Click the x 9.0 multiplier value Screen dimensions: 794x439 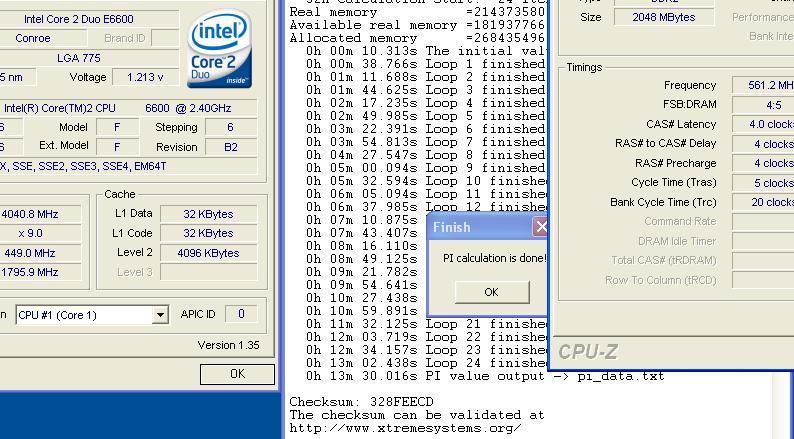coord(40,233)
